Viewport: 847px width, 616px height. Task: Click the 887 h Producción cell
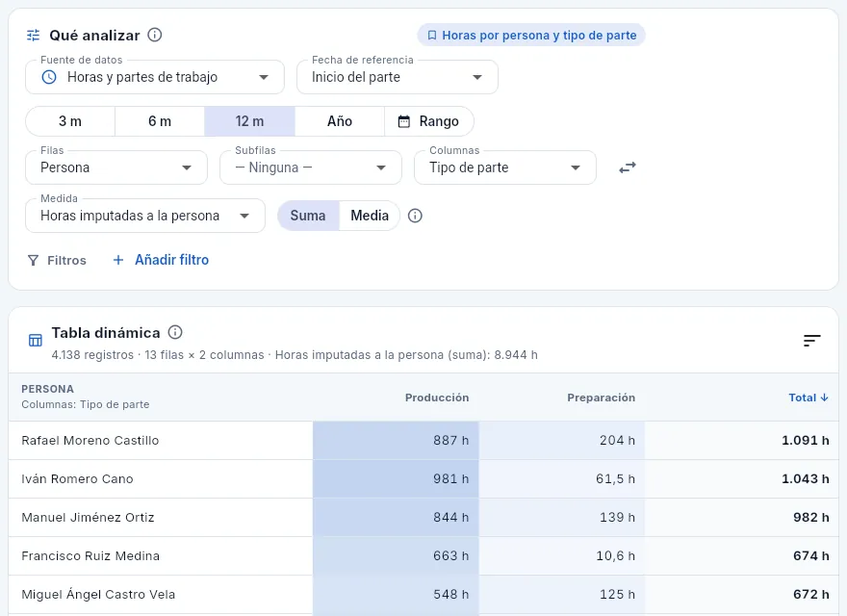pos(396,441)
